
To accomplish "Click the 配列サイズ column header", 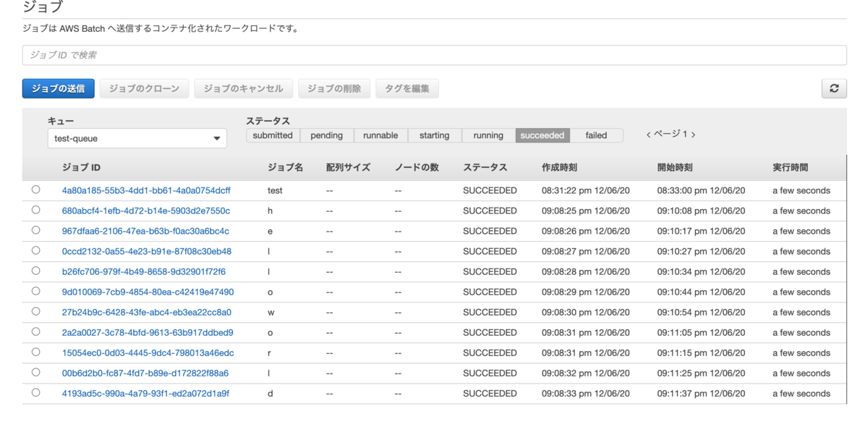I will pyautogui.click(x=348, y=167).
